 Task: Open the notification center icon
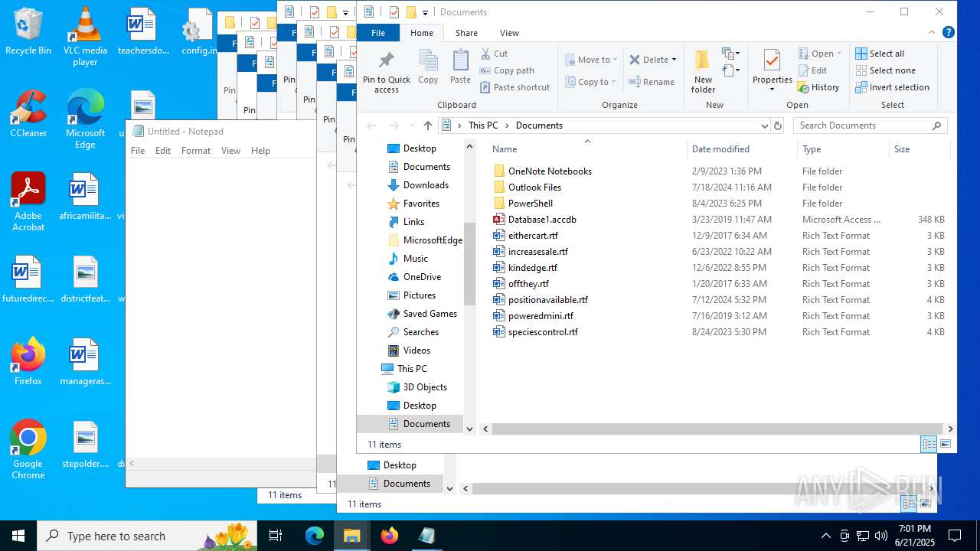tap(955, 536)
